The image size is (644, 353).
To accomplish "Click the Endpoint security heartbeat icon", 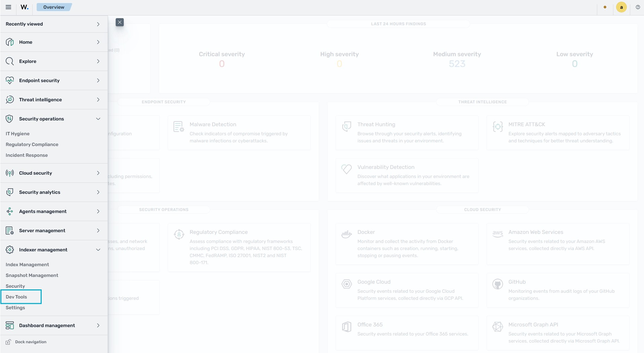I will pos(10,80).
